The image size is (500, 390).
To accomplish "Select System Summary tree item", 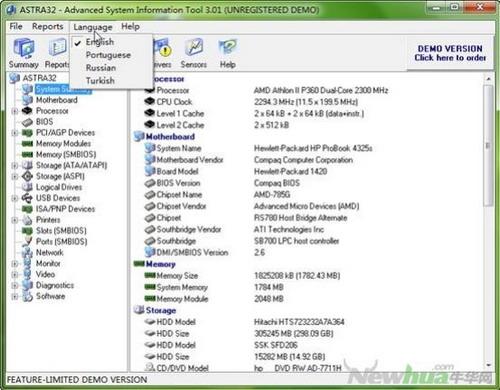I will tap(63, 89).
